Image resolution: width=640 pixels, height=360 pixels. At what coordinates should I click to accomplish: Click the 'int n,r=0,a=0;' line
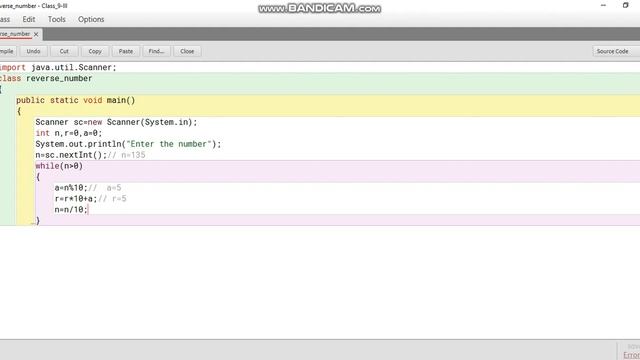pos(69,133)
